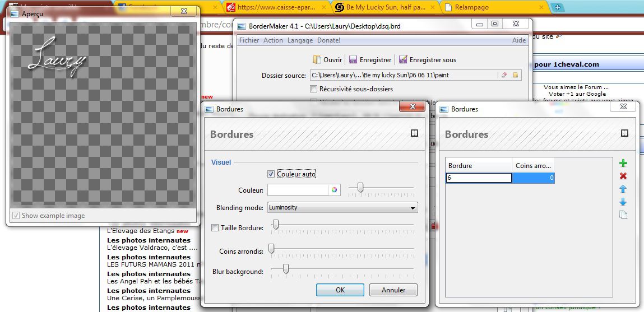Uncheck the Couleur auto checkbox
This screenshot has height=312, width=644.
(271, 174)
